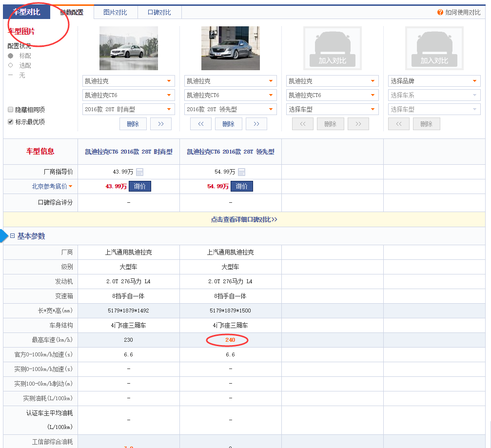Switch to the 口碑对比 tab
This screenshot has height=448, width=491.
(159, 12)
